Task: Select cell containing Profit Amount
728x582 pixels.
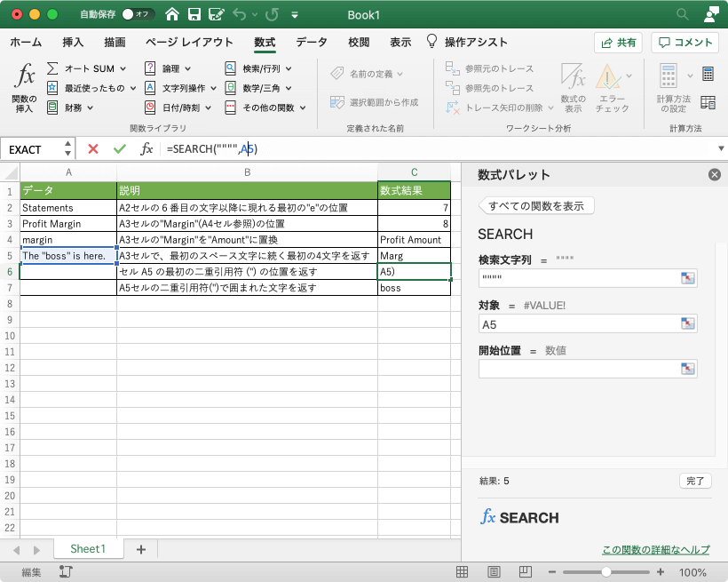Action: click(414, 240)
